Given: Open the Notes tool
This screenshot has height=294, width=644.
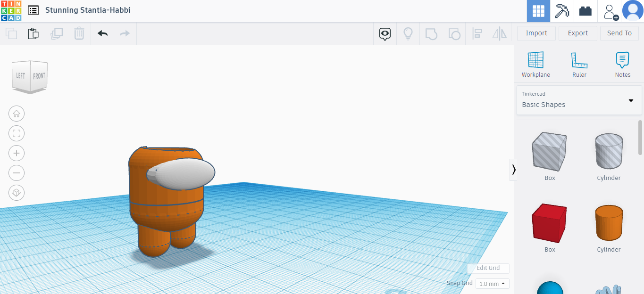Looking at the screenshot, I should coord(623,65).
